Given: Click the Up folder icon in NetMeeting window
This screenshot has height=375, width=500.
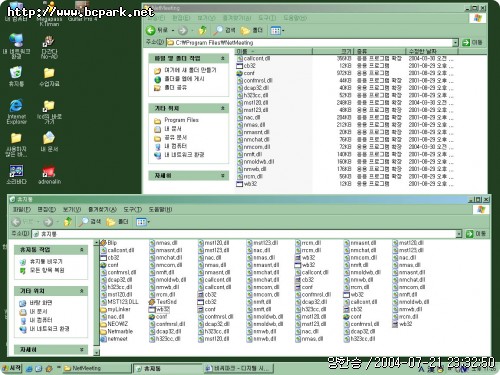Looking at the screenshot, I should point(202,31).
